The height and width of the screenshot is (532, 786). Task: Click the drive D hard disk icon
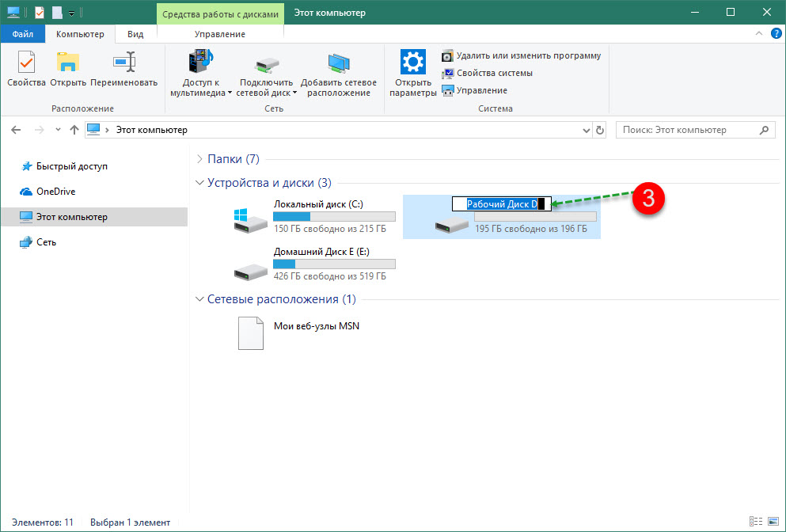point(452,225)
